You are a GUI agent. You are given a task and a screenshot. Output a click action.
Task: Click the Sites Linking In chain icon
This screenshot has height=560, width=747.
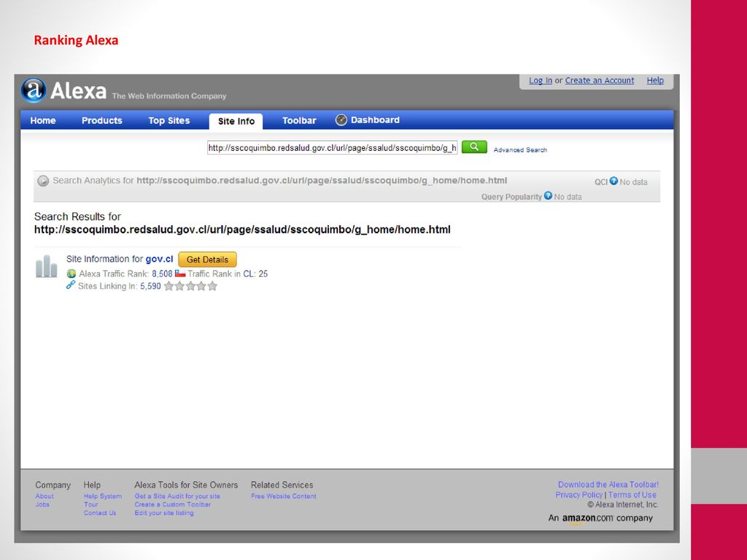(x=71, y=285)
